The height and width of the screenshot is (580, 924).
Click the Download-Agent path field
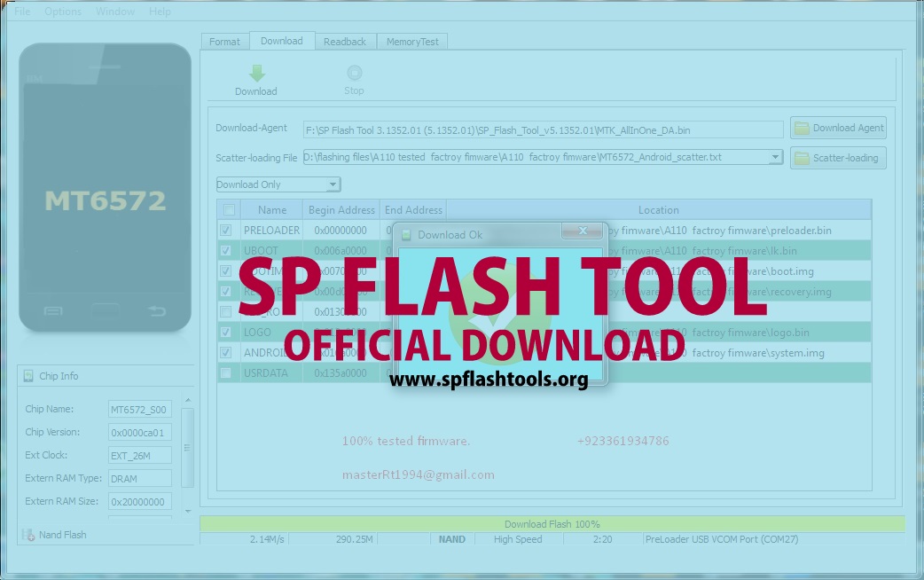tap(543, 129)
